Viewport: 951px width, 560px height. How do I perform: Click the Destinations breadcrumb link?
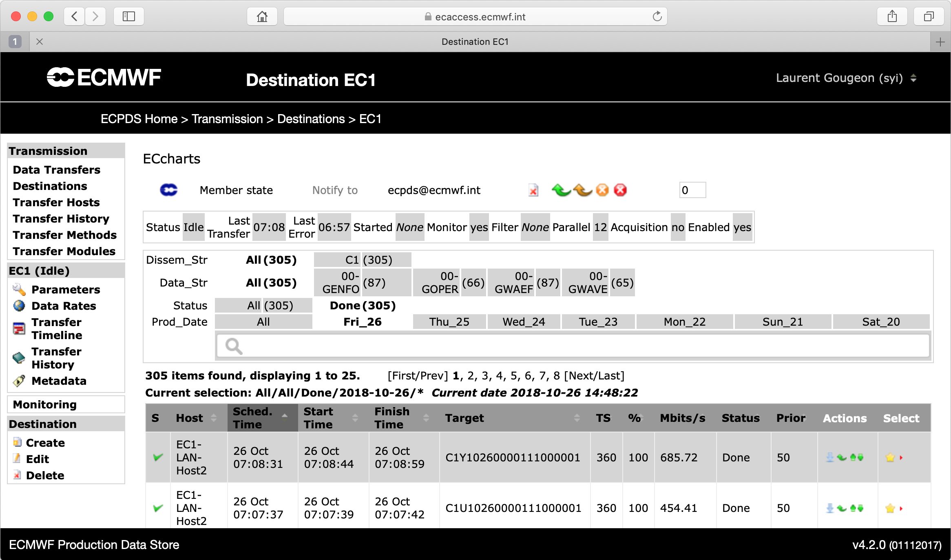pos(311,119)
